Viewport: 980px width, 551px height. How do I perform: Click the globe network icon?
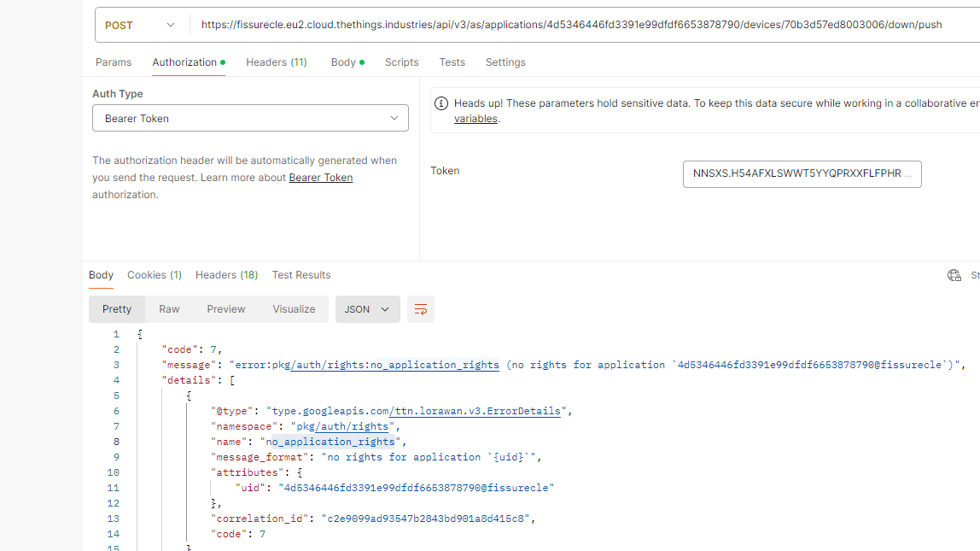point(954,275)
